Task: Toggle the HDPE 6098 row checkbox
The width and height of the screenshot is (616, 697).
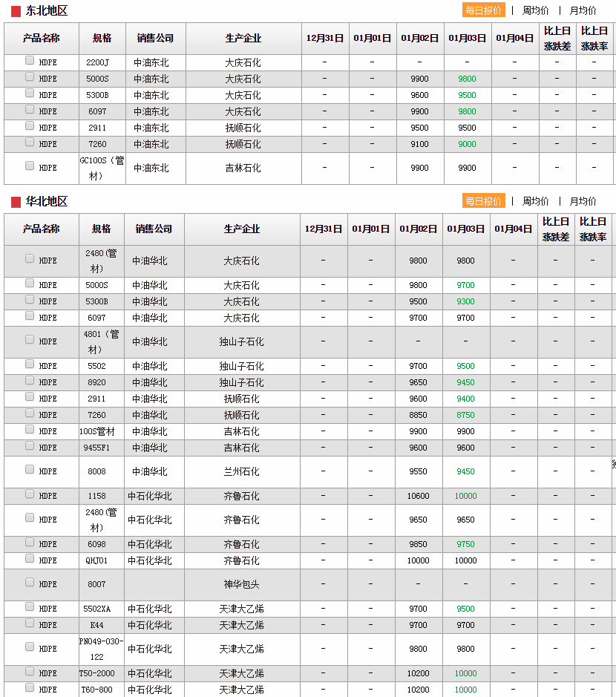Action: 30,543
